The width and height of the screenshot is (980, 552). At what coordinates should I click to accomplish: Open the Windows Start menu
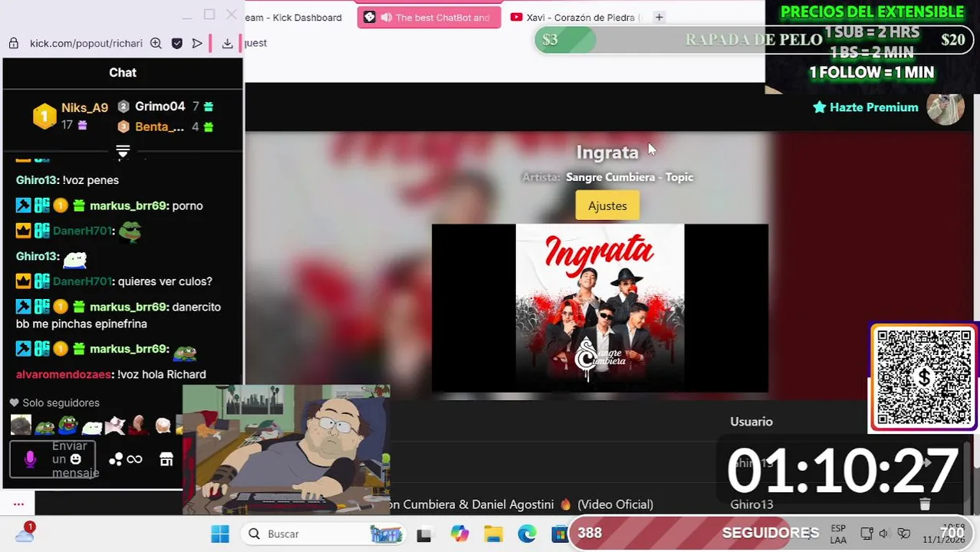220,534
